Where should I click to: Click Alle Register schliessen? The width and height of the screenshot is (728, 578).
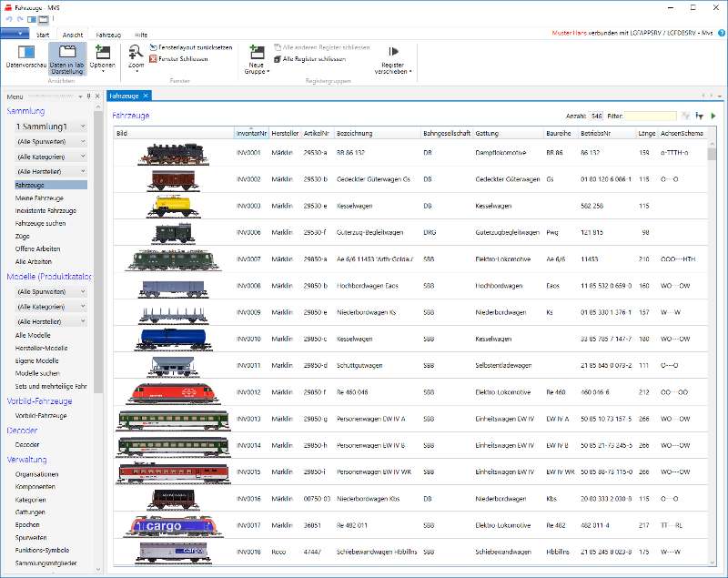[x=312, y=58]
